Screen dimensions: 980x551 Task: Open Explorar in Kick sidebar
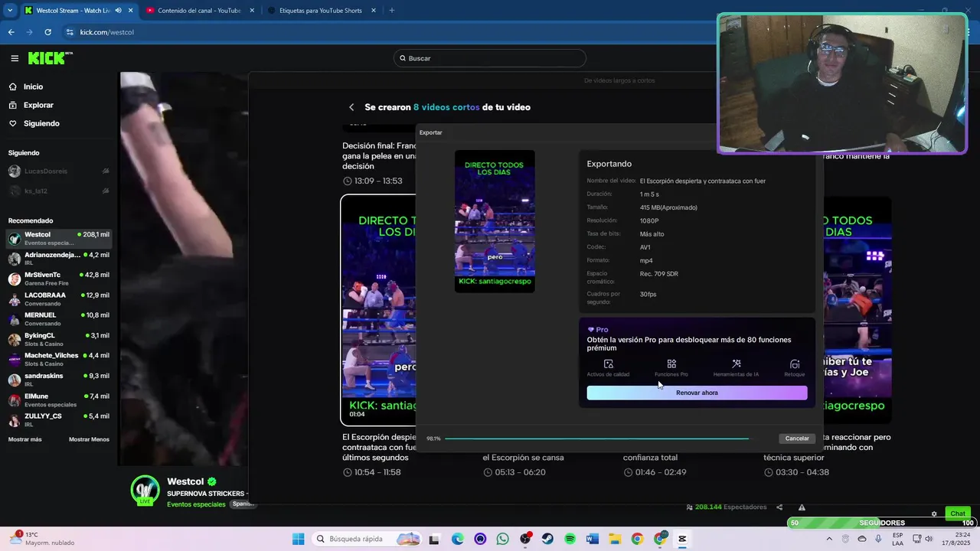(x=38, y=105)
